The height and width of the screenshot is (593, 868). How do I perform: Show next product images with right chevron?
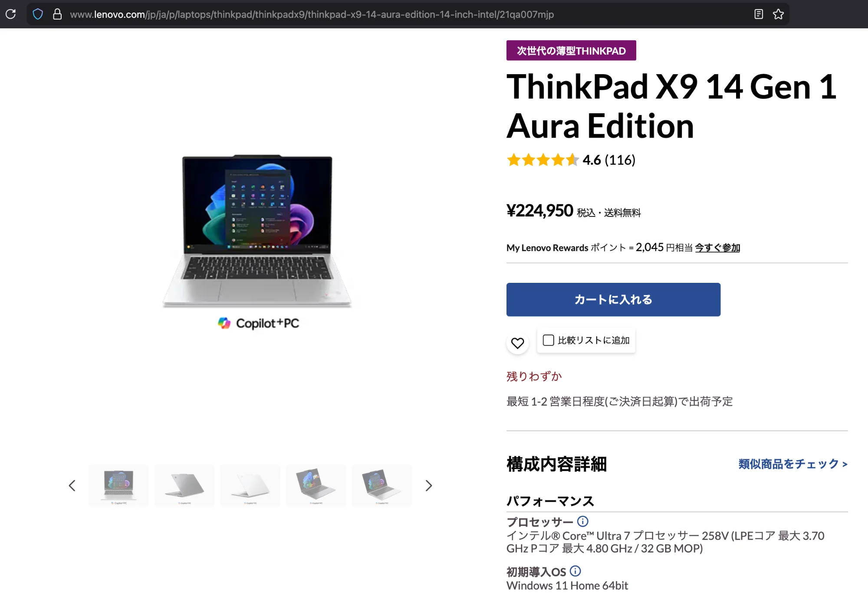point(429,485)
